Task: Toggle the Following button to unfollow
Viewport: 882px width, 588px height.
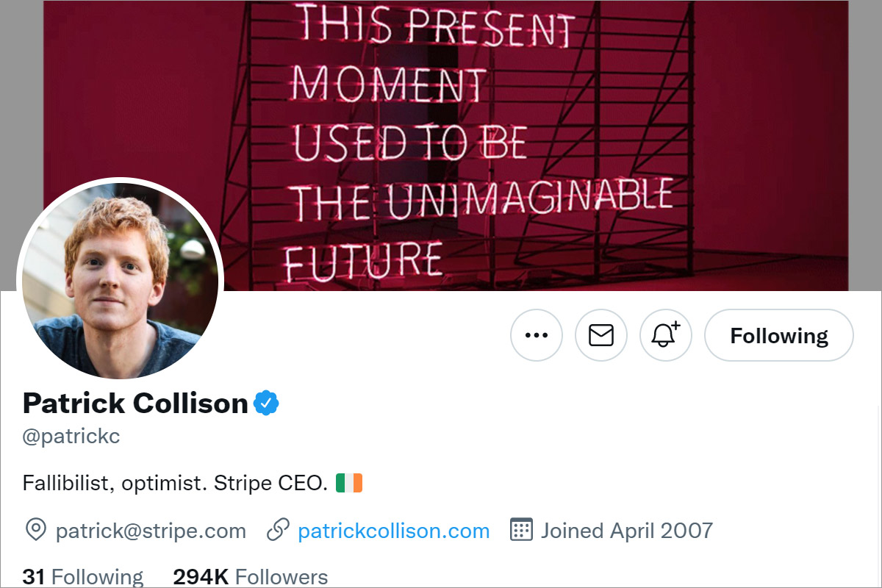Action: click(778, 336)
